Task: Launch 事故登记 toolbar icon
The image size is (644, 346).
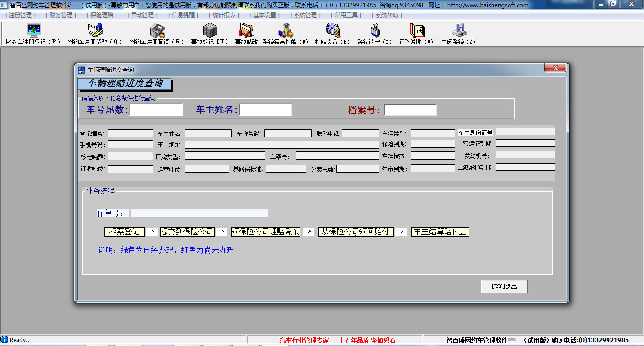Action: [210, 31]
